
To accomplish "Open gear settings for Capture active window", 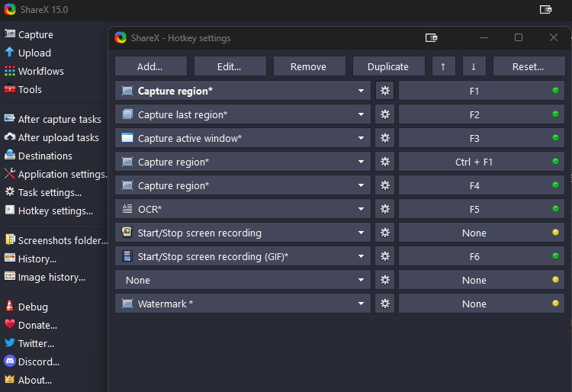I will pos(385,138).
